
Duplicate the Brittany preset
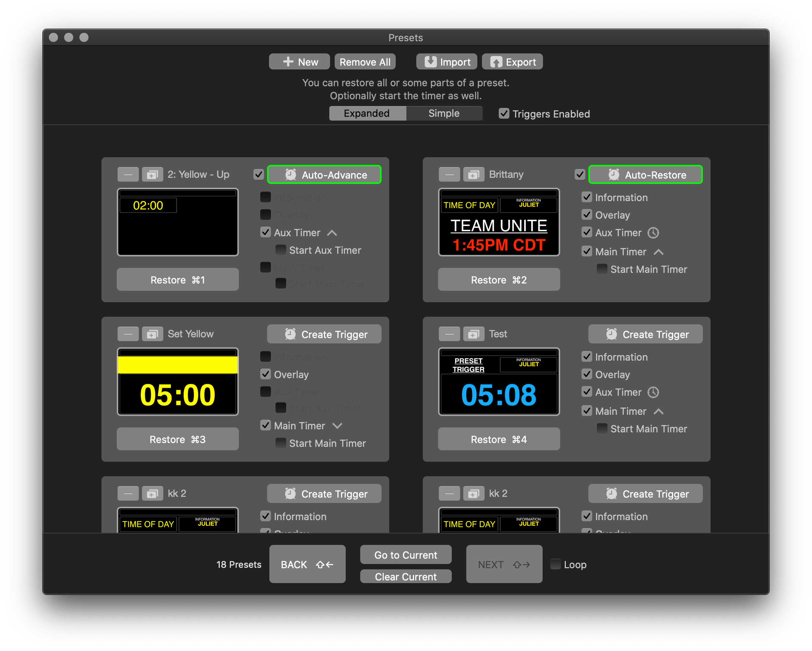coord(474,175)
